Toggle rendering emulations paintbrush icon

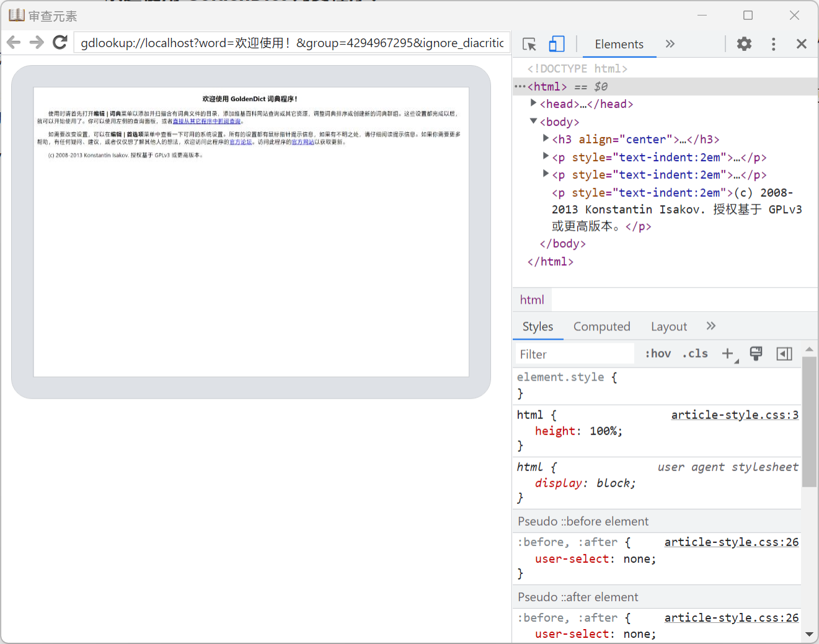coord(756,353)
